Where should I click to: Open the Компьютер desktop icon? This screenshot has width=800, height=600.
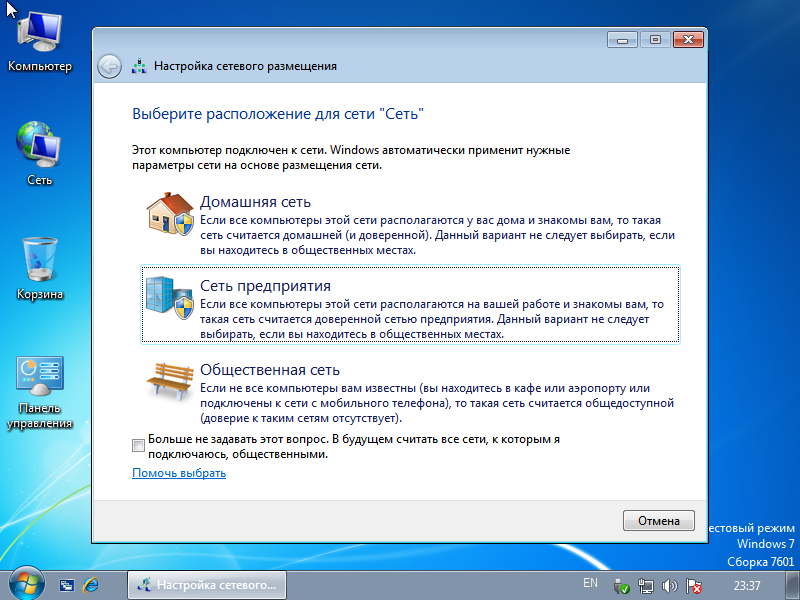[x=40, y=40]
